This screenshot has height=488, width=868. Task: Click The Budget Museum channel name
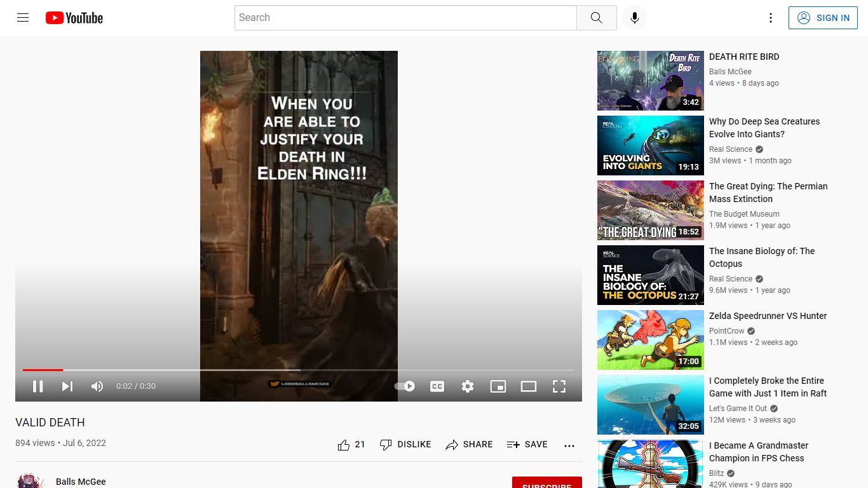tap(744, 214)
